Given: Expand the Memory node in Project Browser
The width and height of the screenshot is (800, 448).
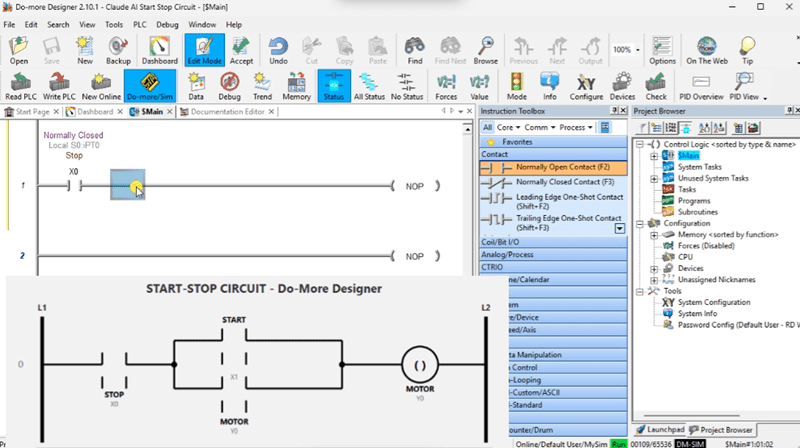Looking at the screenshot, I should click(654, 234).
